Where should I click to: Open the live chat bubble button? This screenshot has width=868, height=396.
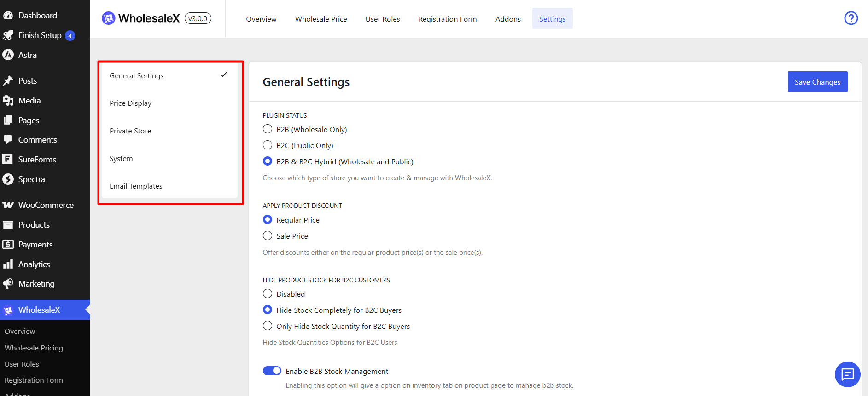point(847,374)
